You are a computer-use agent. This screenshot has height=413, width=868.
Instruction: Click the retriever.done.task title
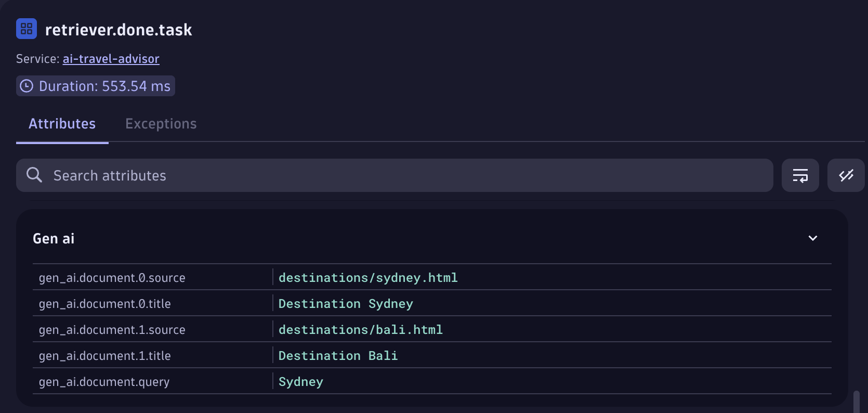(x=119, y=30)
